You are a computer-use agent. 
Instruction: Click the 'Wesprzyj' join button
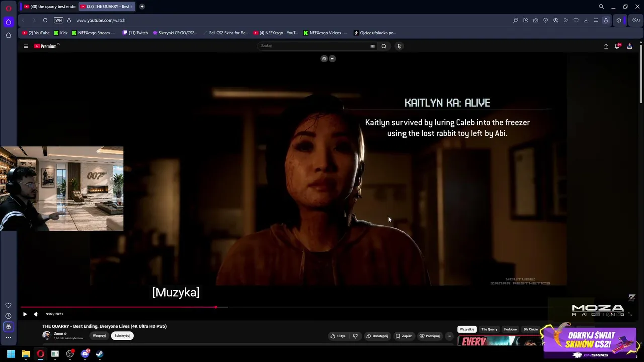tap(99, 336)
